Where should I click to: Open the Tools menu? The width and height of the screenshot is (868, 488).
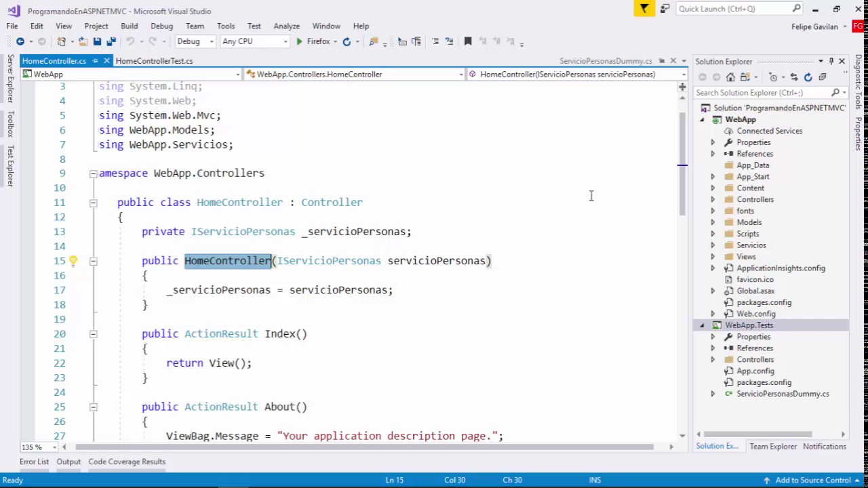tap(226, 26)
